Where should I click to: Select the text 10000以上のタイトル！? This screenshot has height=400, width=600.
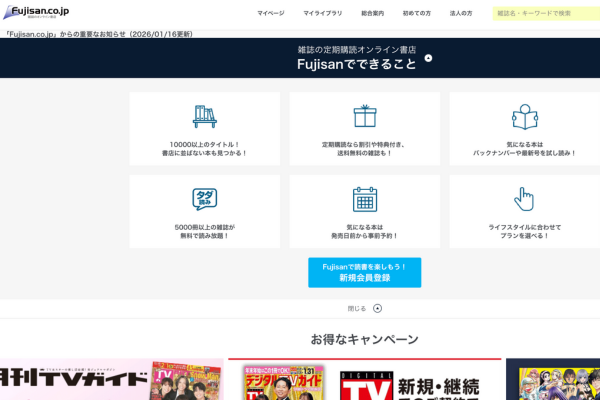[205, 144]
